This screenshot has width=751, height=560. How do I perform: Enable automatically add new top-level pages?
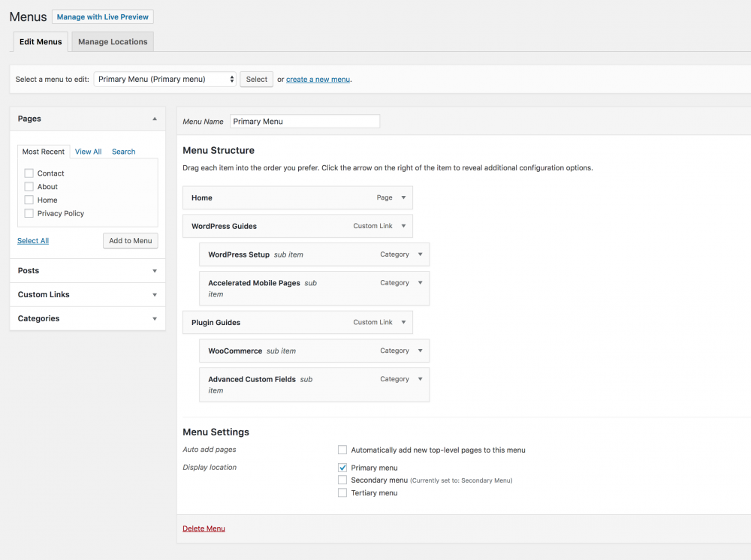pos(342,450)
